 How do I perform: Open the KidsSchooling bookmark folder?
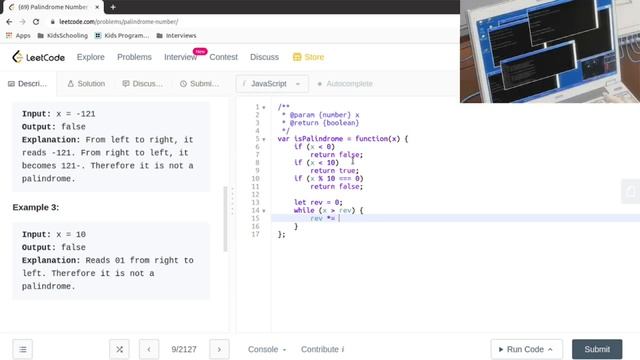tap(62, 36)
